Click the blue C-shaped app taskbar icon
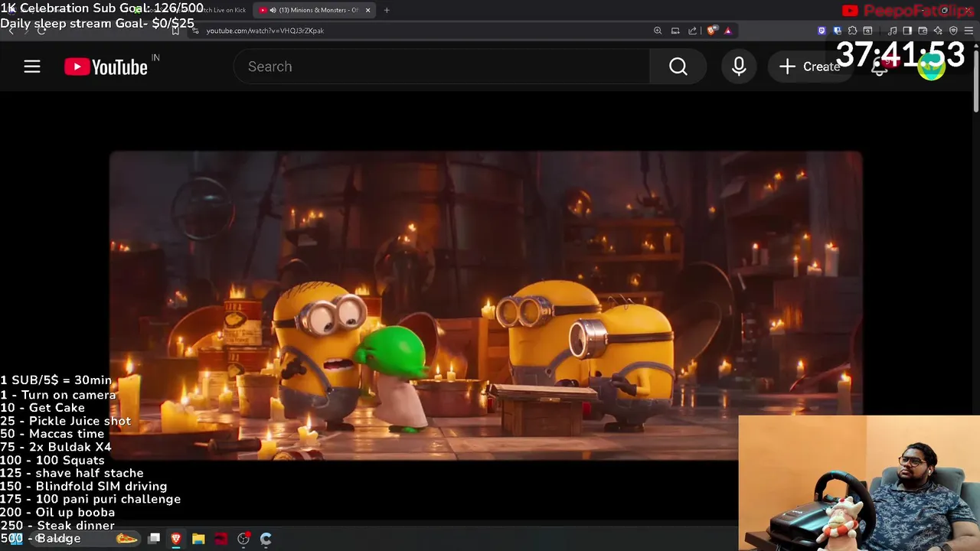The width and height of the screenshot is (980, 551). pyautogui.click(x=266, y=539)
